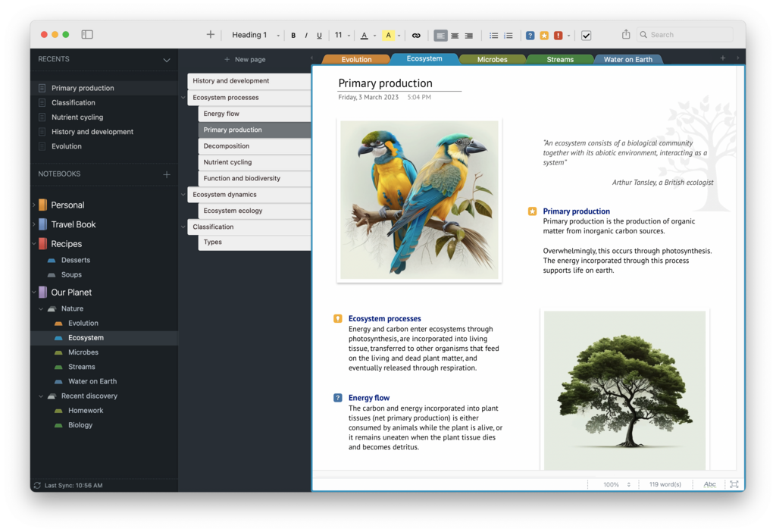
Task: Apply the blue question mark tag
Action: (530, 35)
